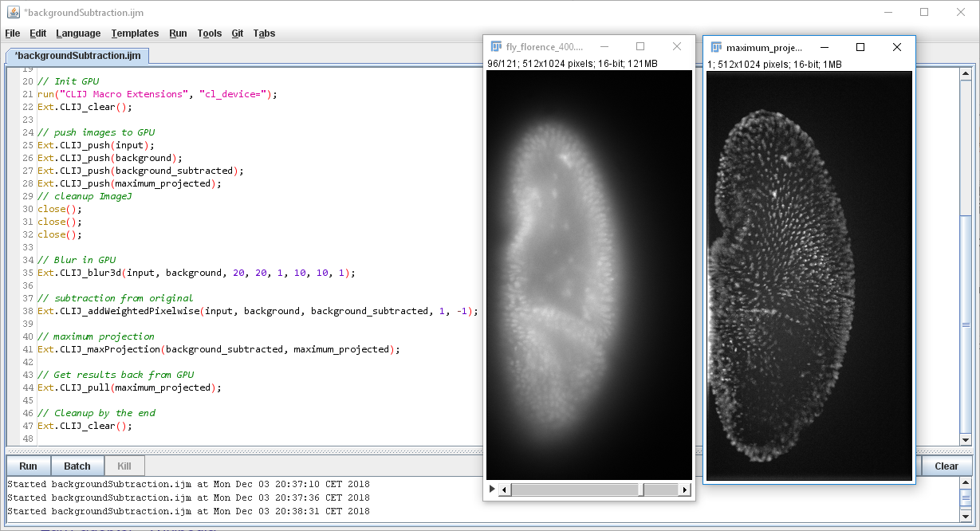The width and height of the screenshot is (980, 531).
Task: Open the Tabs menu
Action: tap(264, 33)
